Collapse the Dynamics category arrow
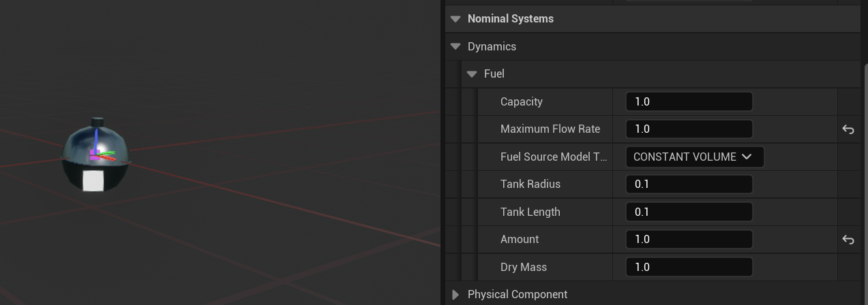 [455, 47]
